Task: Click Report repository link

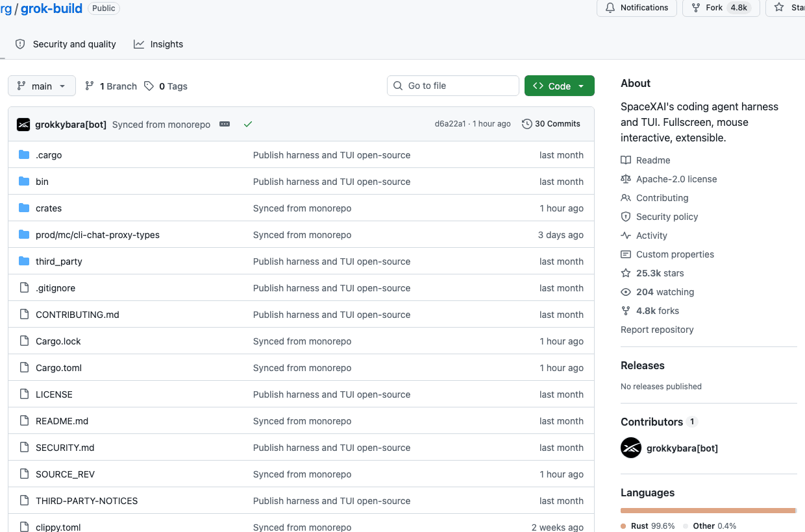Action: click(657, 330)
